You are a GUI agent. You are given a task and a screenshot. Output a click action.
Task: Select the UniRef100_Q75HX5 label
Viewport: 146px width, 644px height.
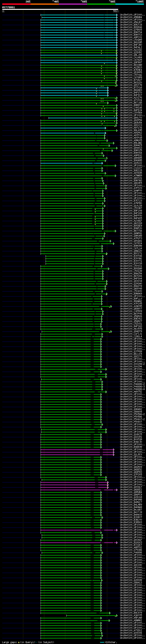point(131,30)
